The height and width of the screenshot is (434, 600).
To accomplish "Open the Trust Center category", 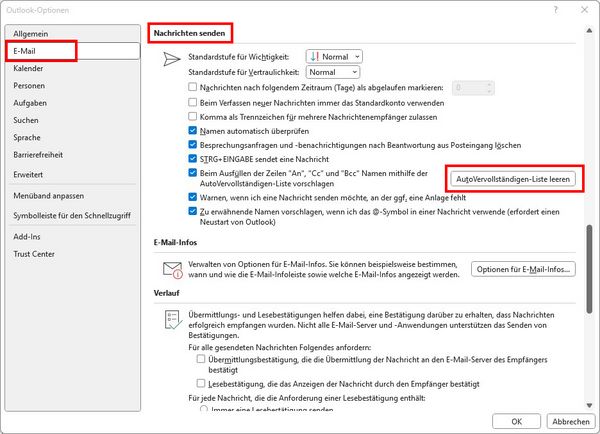I will coord(73,254).
